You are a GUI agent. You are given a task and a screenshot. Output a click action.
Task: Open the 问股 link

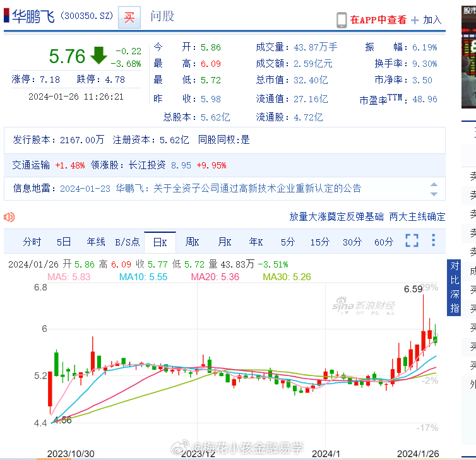162,16
